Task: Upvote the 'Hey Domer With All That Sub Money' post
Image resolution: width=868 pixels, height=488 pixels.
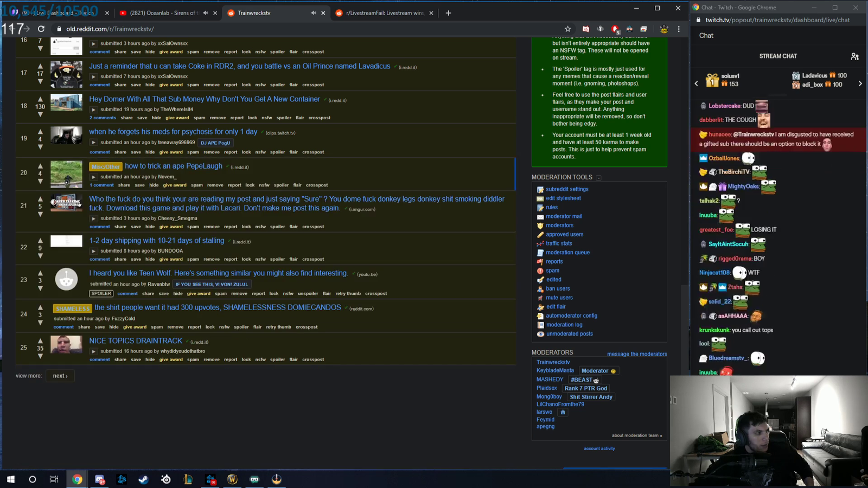Action: pyautogui.click(x=40, y=99)
